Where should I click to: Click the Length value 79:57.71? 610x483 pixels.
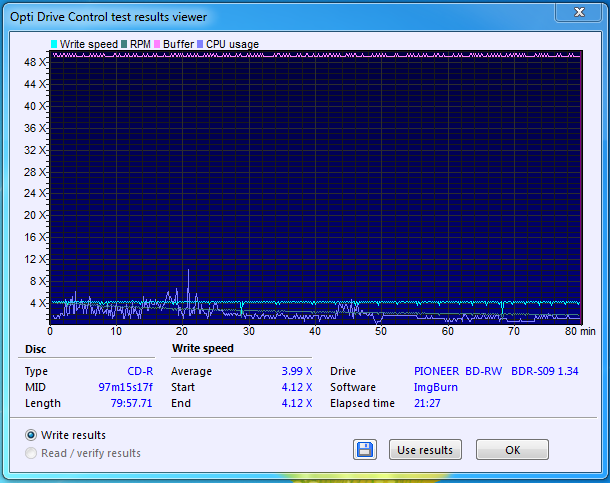click(131, 403)
